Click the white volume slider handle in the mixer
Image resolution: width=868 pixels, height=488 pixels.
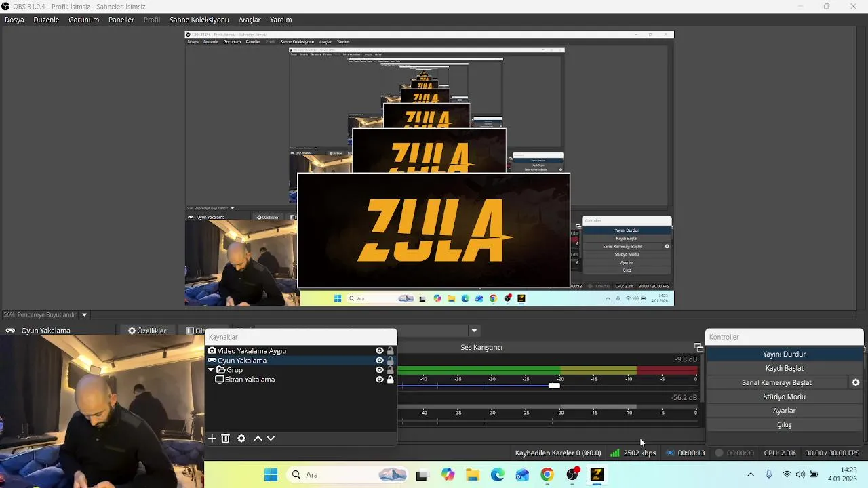point(554,386)
